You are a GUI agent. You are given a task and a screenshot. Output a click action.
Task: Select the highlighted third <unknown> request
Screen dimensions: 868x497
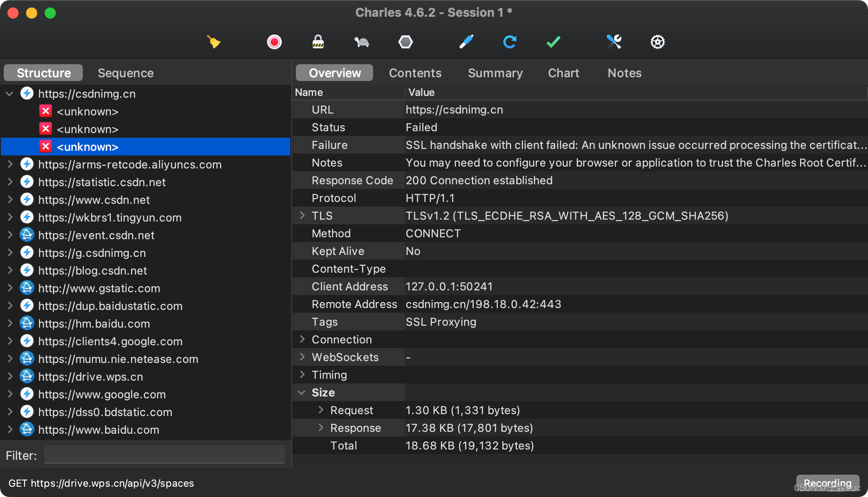pyautogui.click(x=146, y=147)
